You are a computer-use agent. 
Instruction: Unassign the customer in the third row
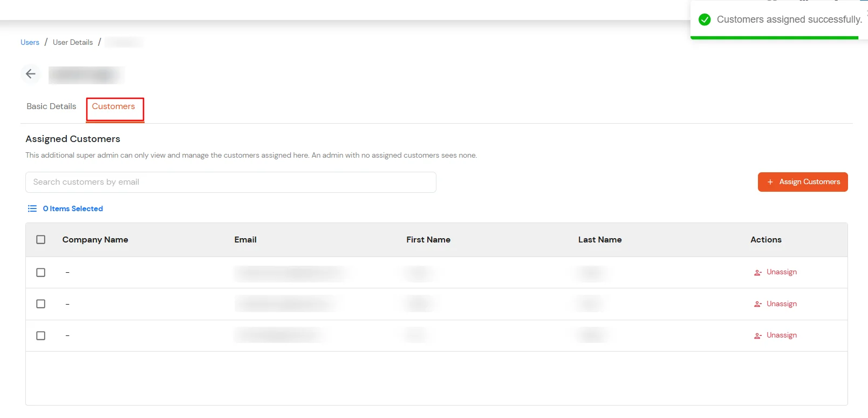point(776,335)
